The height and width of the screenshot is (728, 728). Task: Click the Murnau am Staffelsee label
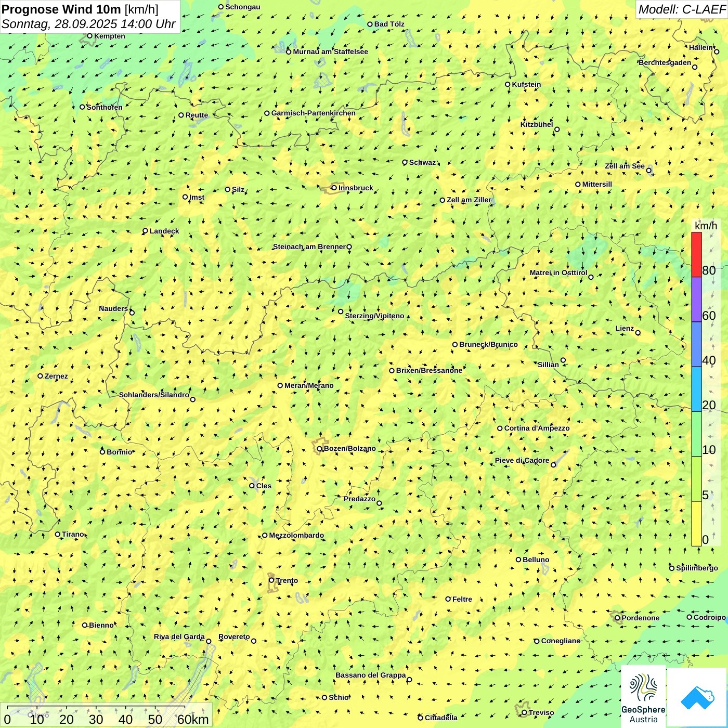(331, 51)
